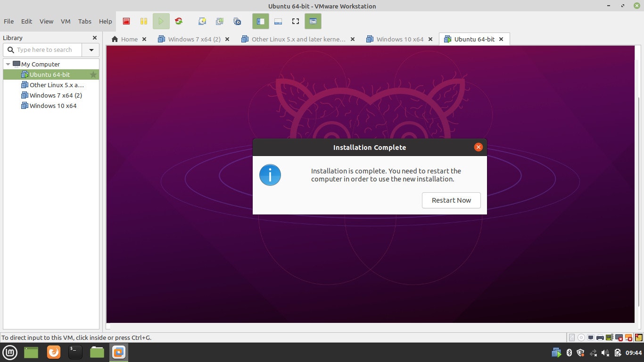
Task: Close the Home tab
Action: tap(144, 39)
